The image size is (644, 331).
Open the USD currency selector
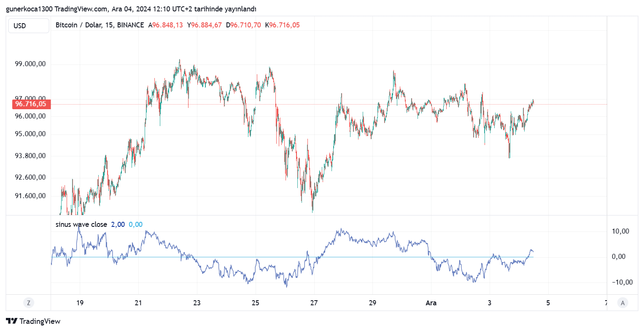(29, 26)
